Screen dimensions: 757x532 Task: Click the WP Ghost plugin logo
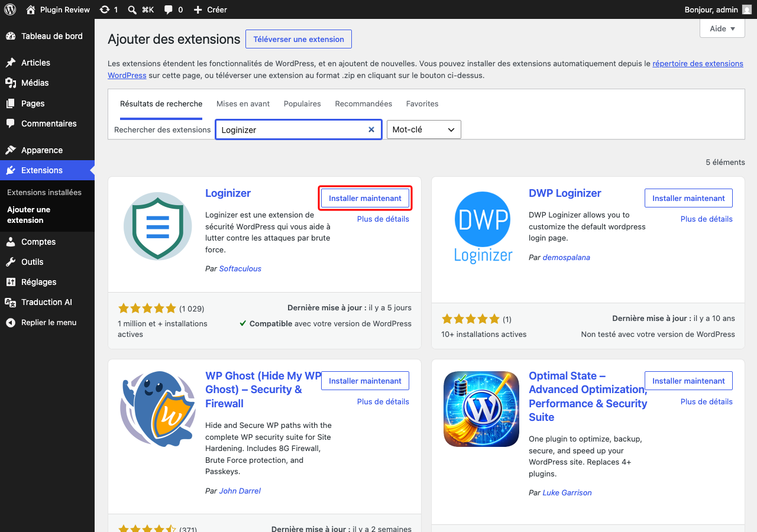(157, 409)
